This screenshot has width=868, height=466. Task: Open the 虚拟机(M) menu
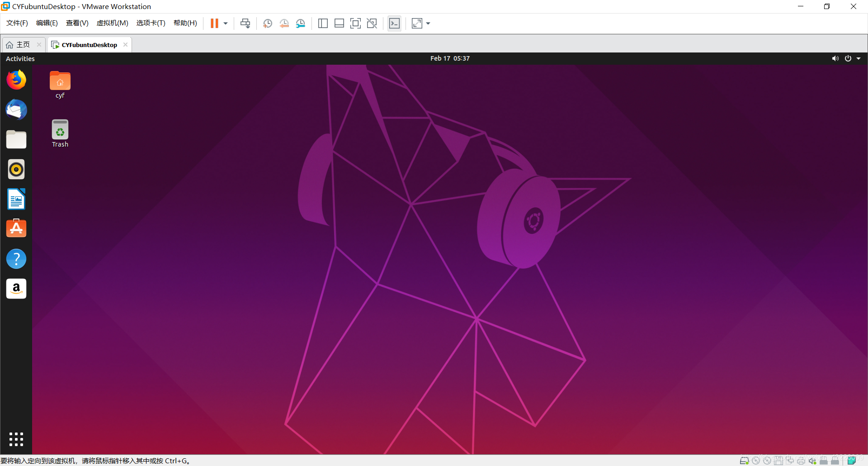click(x=112, y=23)
